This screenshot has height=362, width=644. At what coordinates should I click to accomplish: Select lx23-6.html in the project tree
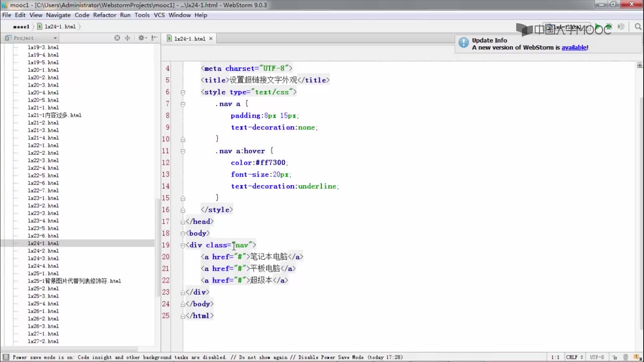(43, 236)
